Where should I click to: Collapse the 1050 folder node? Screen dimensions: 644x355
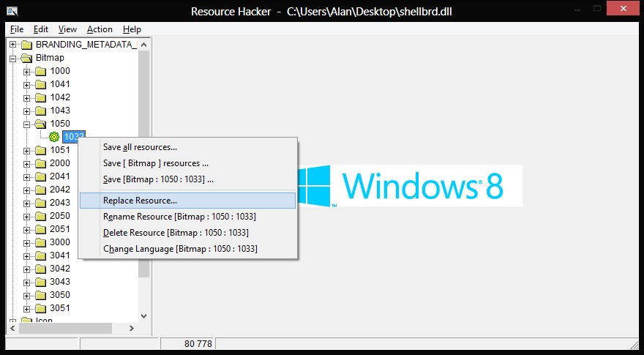[x=26, y=124]
